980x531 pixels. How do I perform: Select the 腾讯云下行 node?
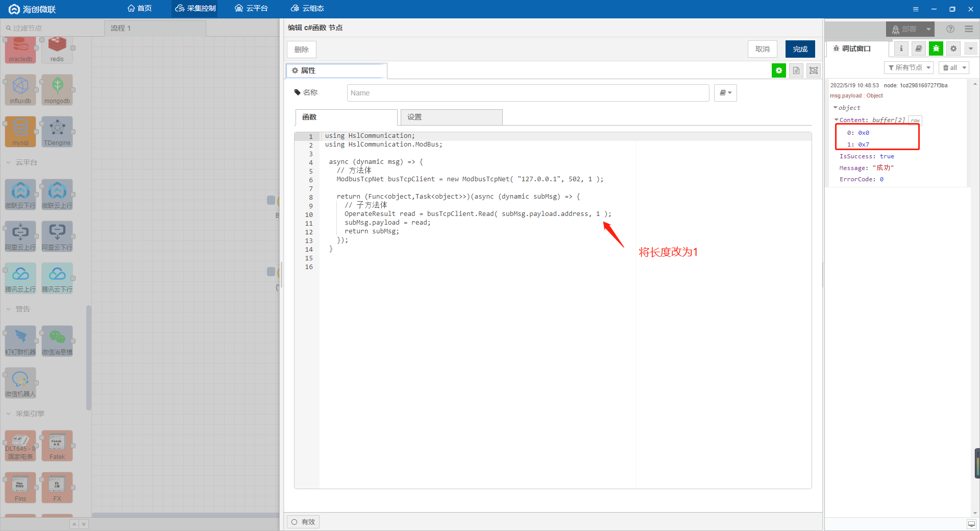(x=57, y=278)
